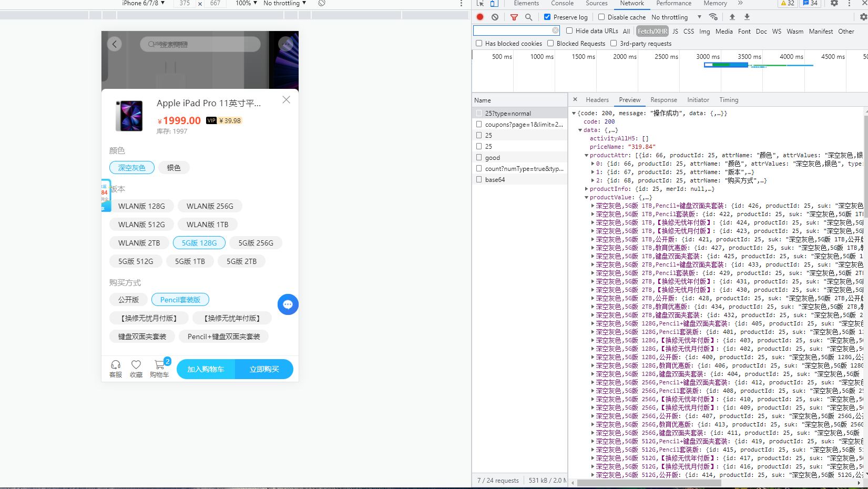
Task: Select WLAN版 256G version
Action: coord(210,206)
